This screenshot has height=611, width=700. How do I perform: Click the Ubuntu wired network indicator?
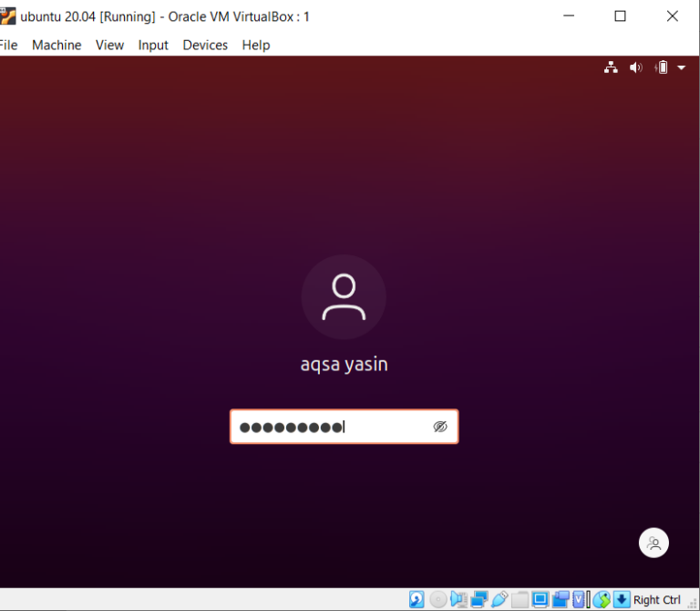click(611, 67)
